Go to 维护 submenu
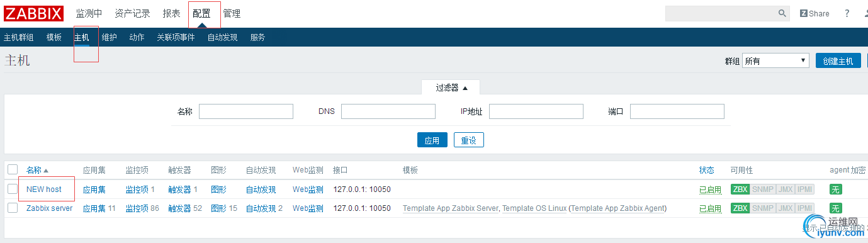The width and height of the screenshot is (868, 243). [110, 37]
